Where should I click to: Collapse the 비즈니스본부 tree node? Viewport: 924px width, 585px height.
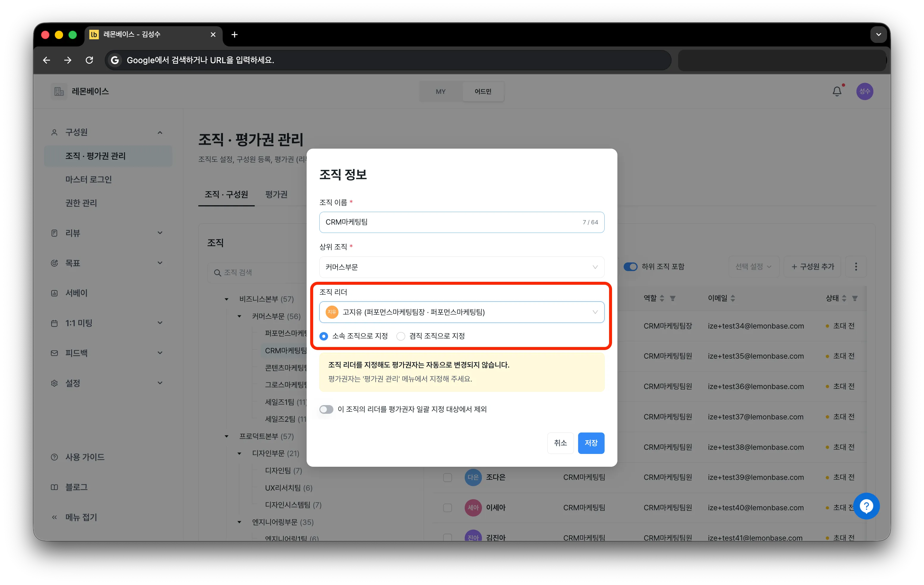[x=227, y=299]
